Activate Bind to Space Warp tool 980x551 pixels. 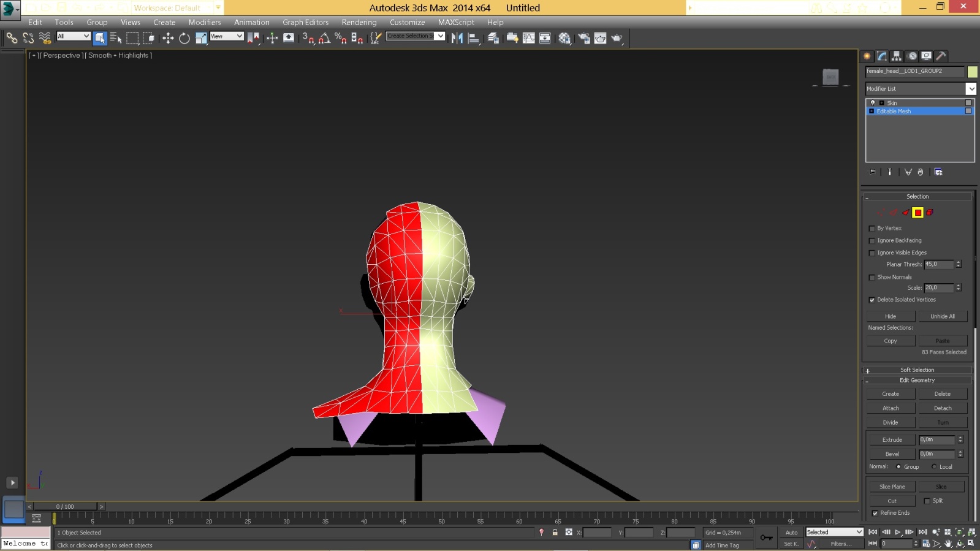45,38
